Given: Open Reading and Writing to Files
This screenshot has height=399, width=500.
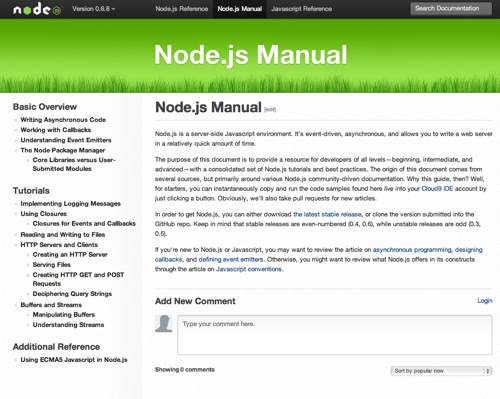Looking at the screenshot, I should coord(63,235).
